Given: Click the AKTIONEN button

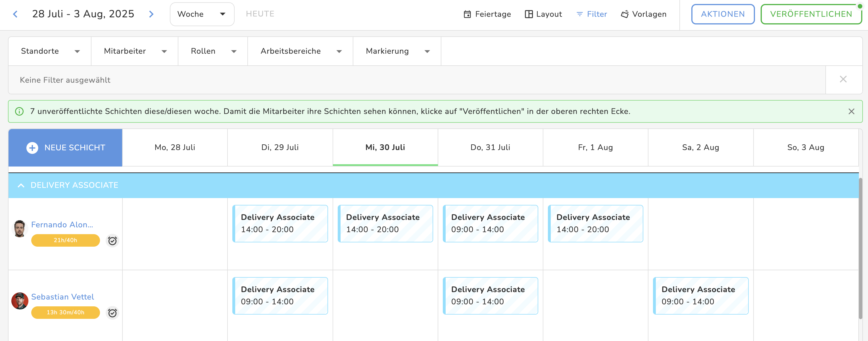Looking at the screenshot, I should coord(723,14).
